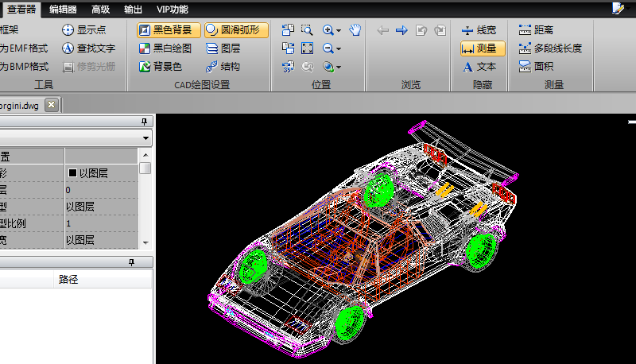
Task: Expand the properties panel combo box
Action: pos(145,137)
